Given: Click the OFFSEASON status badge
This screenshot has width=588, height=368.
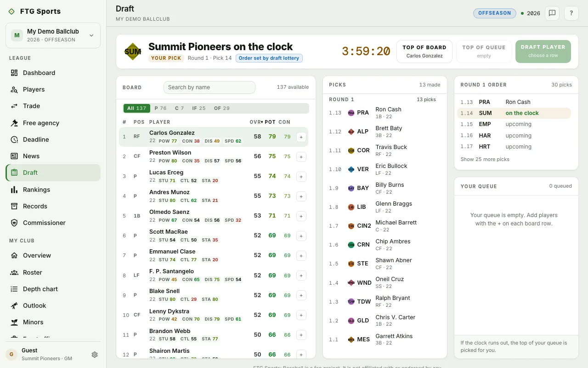Looking at the screenshot, I should (495, 13).
